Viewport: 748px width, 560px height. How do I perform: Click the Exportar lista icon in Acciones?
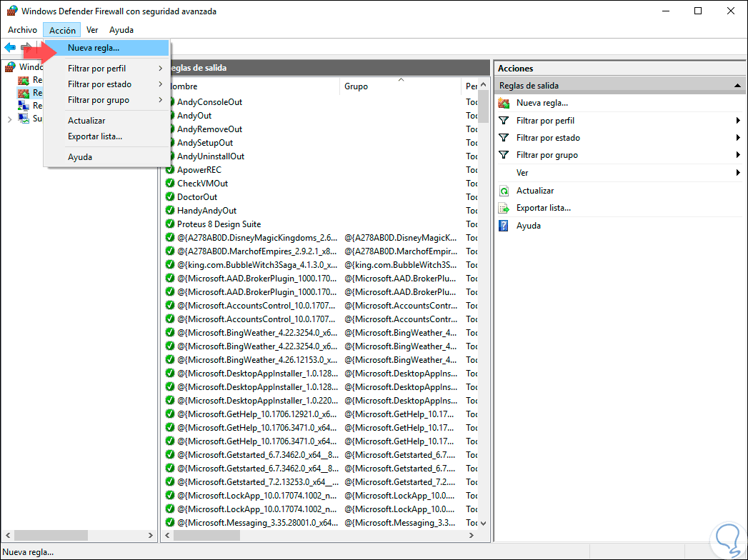point(504,208)
